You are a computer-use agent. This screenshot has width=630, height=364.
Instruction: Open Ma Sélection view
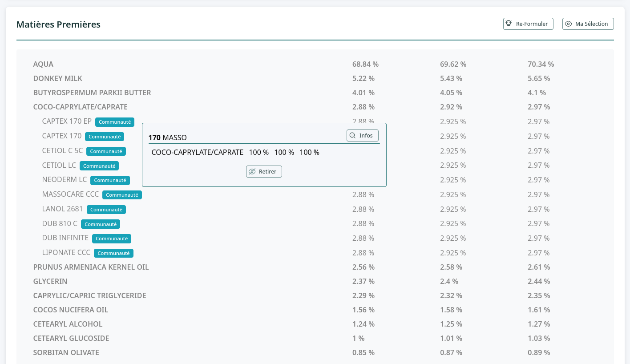click(588, 24)
